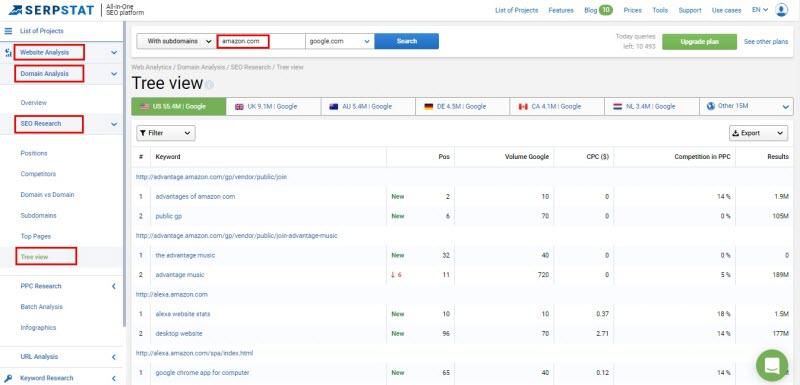Screen dimensions: 800x385
Task: Open Batch Analysis in the sidebar
Action: [x=42, y=307]
